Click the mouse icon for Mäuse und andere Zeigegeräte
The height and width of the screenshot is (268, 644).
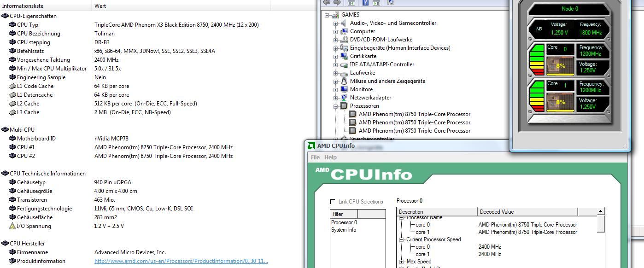(x=344, y=81)
